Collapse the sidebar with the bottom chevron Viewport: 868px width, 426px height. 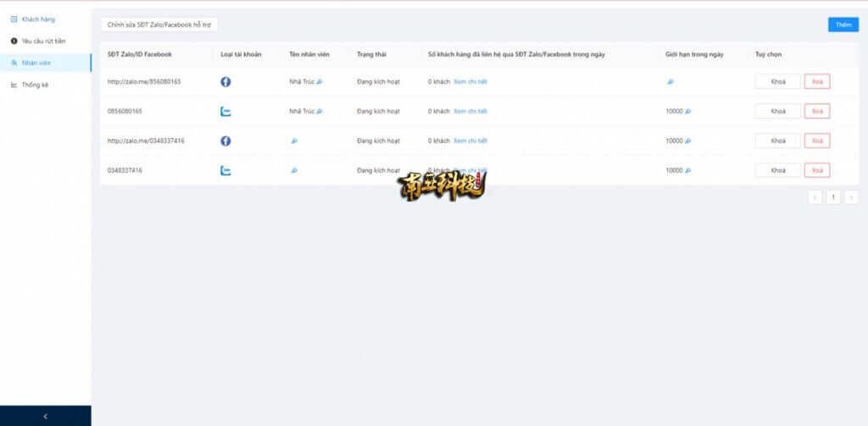click(x=45, y=416)
